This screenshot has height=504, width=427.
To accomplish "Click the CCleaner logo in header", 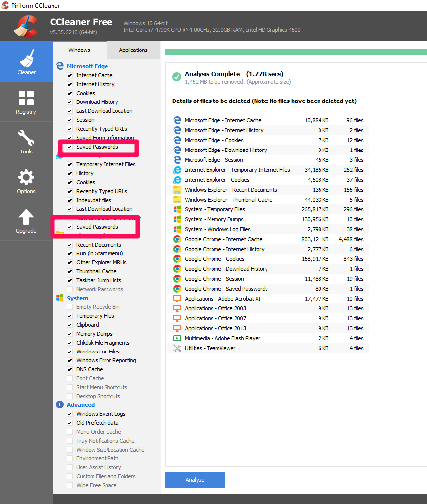I will [26, 26].
